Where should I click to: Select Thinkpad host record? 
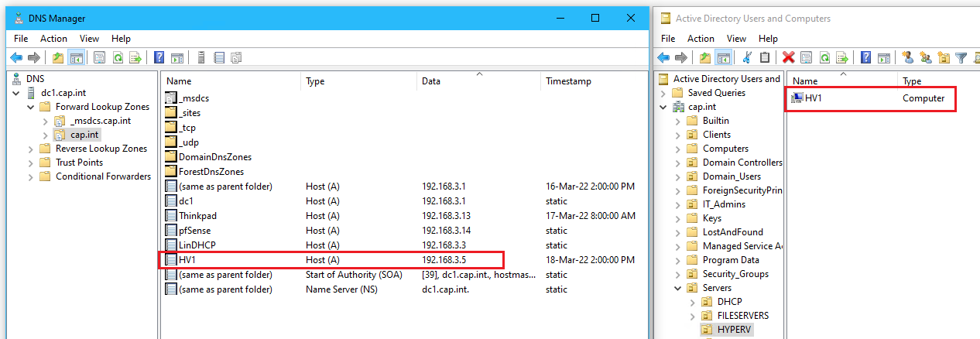point(403,215)
